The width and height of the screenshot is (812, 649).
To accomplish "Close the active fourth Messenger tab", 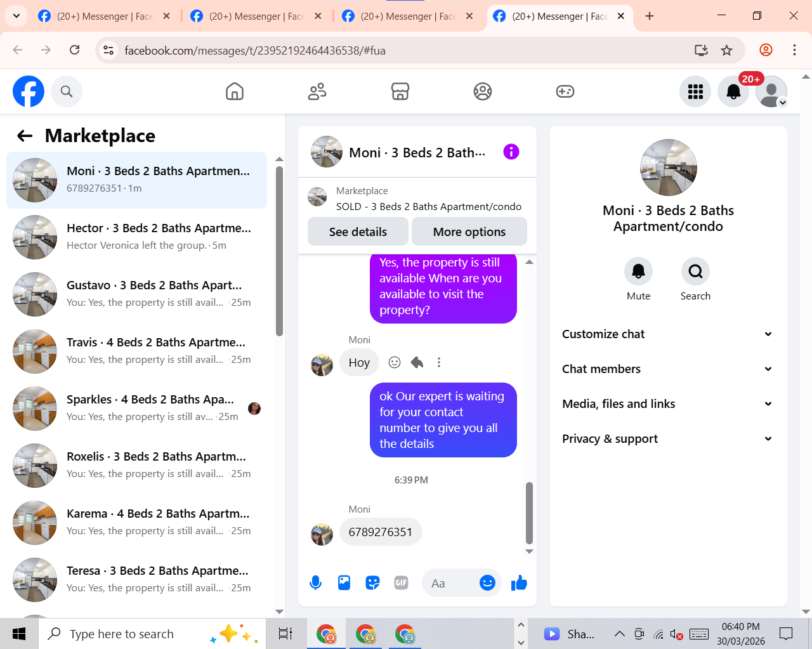I will (621, 16).
